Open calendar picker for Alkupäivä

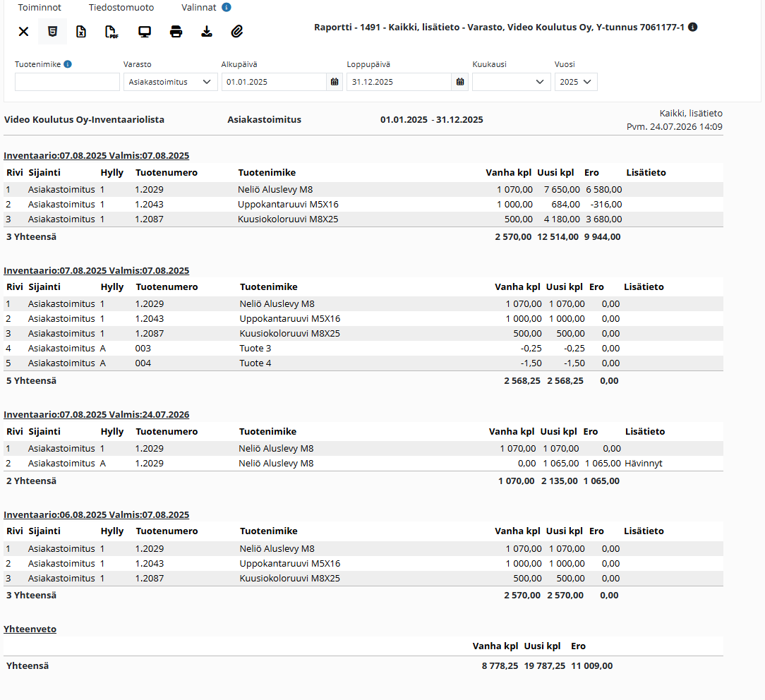tap(335, 82)
